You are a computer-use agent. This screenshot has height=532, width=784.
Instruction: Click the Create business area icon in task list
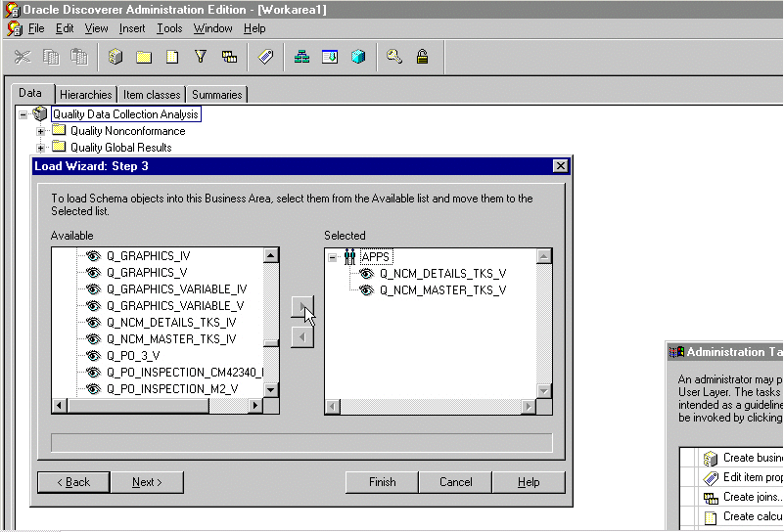pos(711,458)
